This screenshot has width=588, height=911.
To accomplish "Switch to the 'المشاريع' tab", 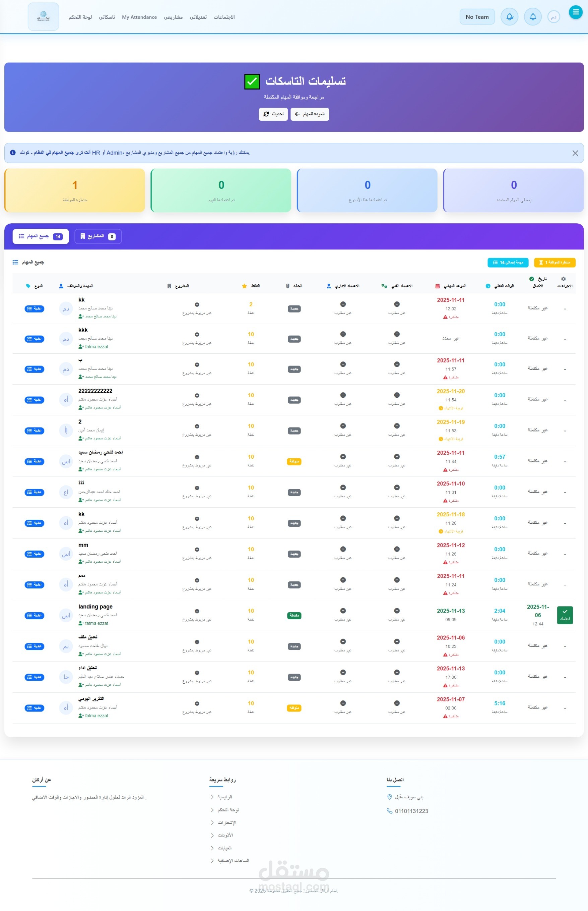I will tap(98, 236).
